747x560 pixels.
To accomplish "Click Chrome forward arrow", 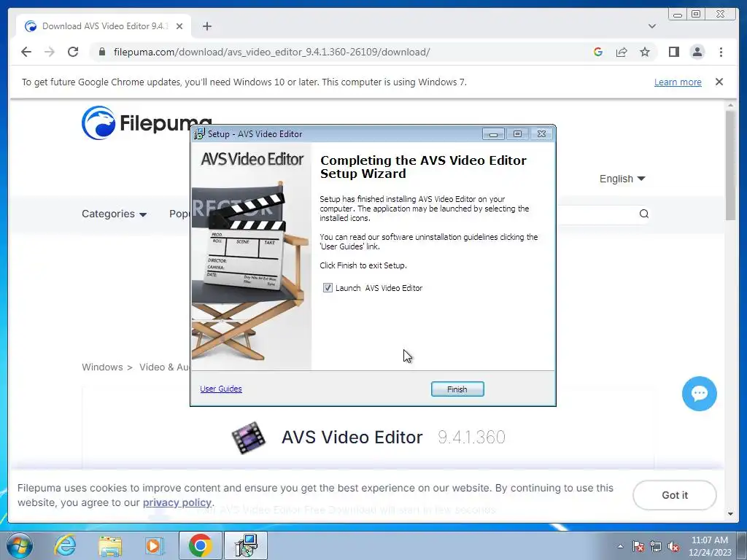I will tap(50, 52).
